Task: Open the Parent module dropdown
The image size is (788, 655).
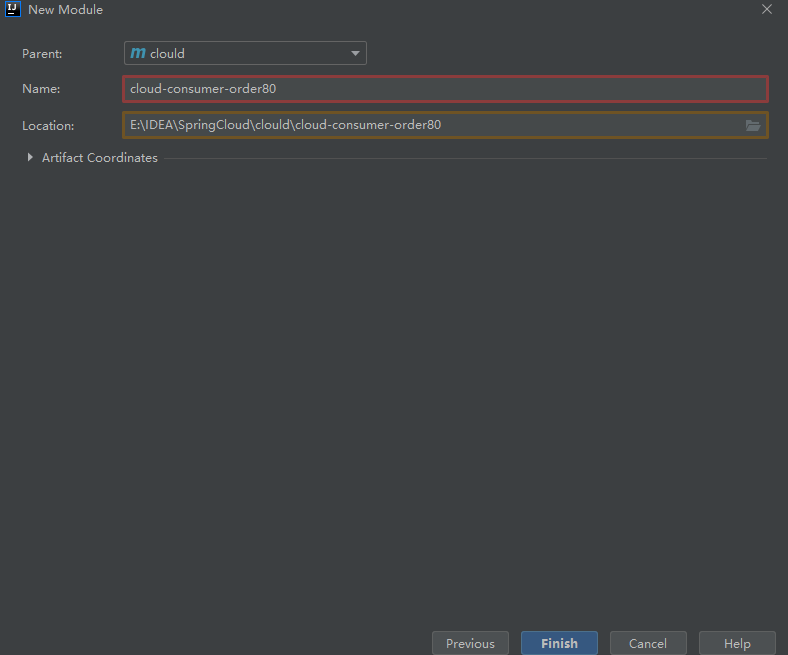Action: (x=245, y=53)
